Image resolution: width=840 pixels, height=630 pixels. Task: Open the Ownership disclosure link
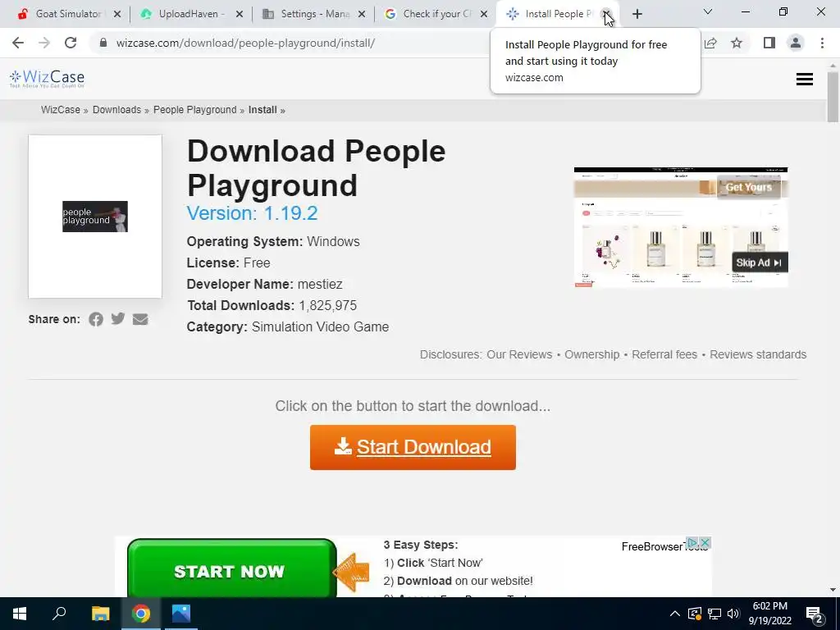(x=592, y=354)
